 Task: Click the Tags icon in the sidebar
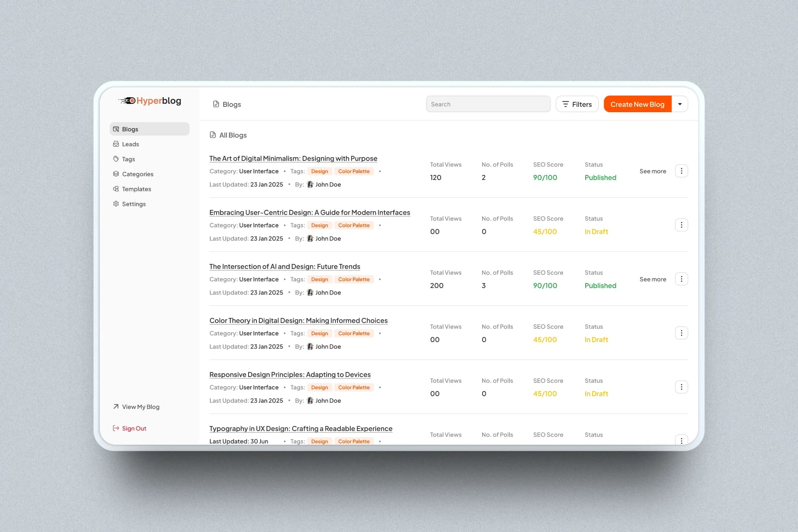(x=116, y=159)
